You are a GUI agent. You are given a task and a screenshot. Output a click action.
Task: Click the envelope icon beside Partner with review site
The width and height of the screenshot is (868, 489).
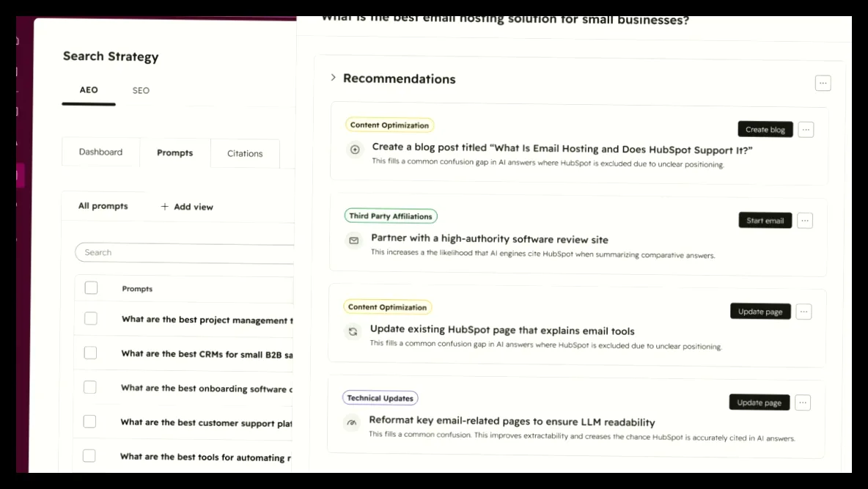[354, 240]
